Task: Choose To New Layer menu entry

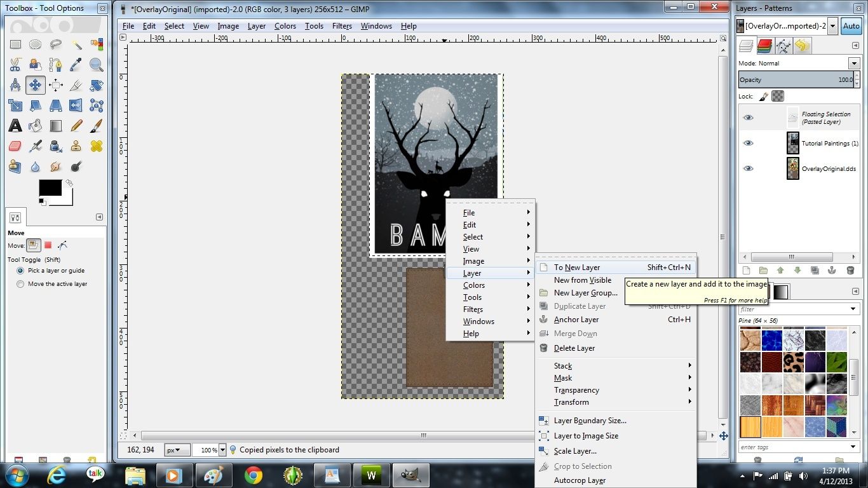Action: tap(616, 268)
